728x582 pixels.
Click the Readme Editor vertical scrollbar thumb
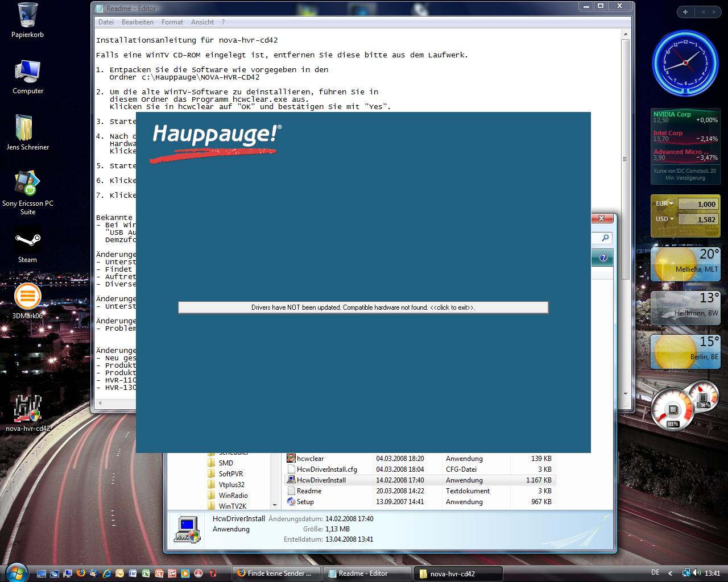pos(625,159)
